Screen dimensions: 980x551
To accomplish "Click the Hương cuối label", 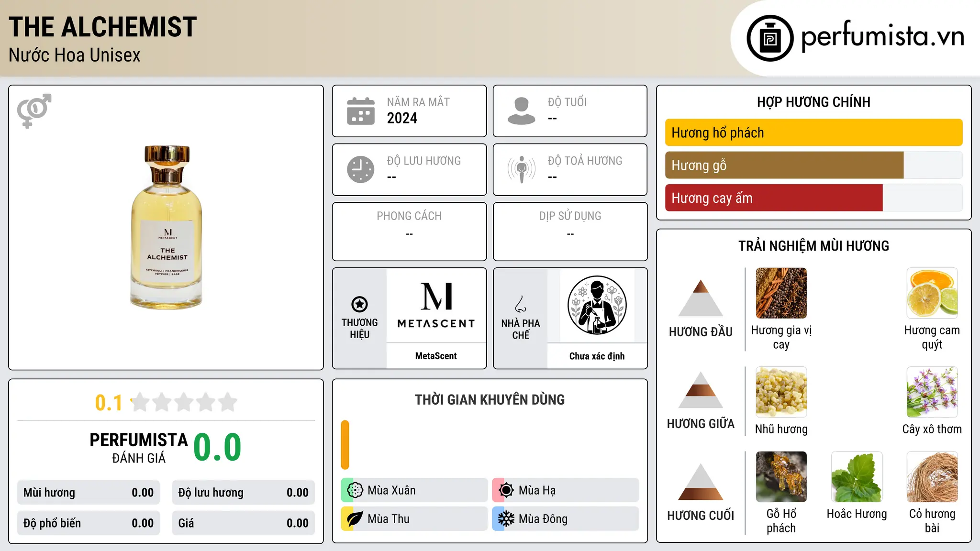I will 701,516.
